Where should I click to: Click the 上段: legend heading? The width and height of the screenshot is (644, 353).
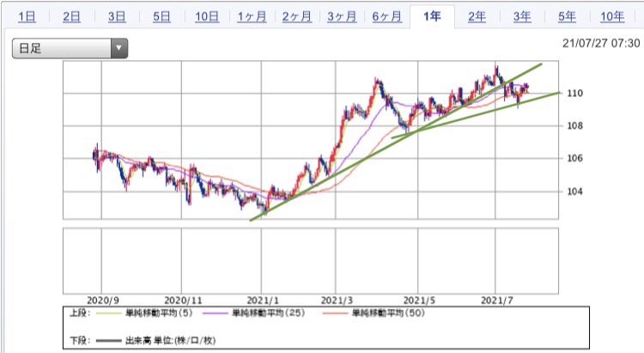click(80, 313)
